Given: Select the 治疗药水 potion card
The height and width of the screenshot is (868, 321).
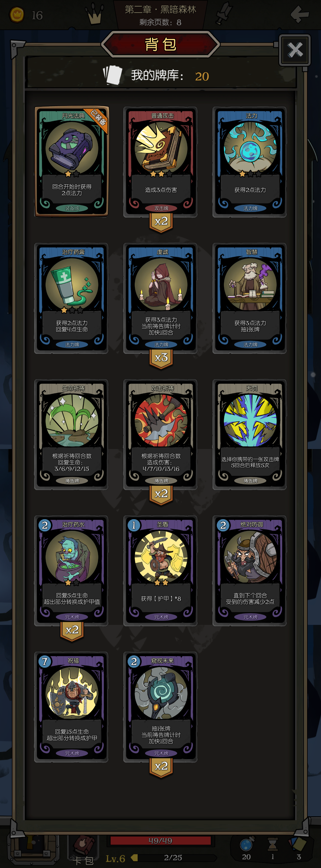Looking at the screenshot, I should coord(71,570).
